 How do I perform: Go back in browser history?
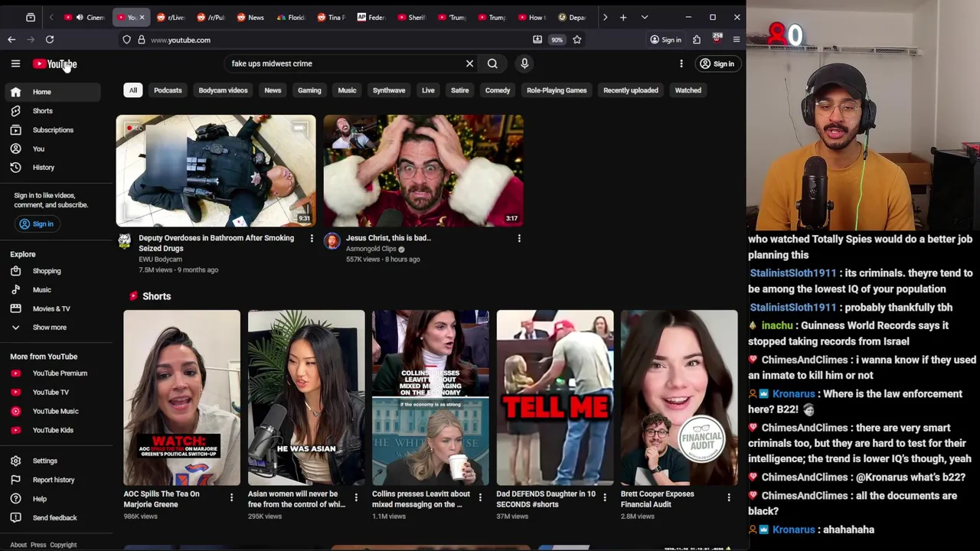pyautogui.click(x=11, y=39)
